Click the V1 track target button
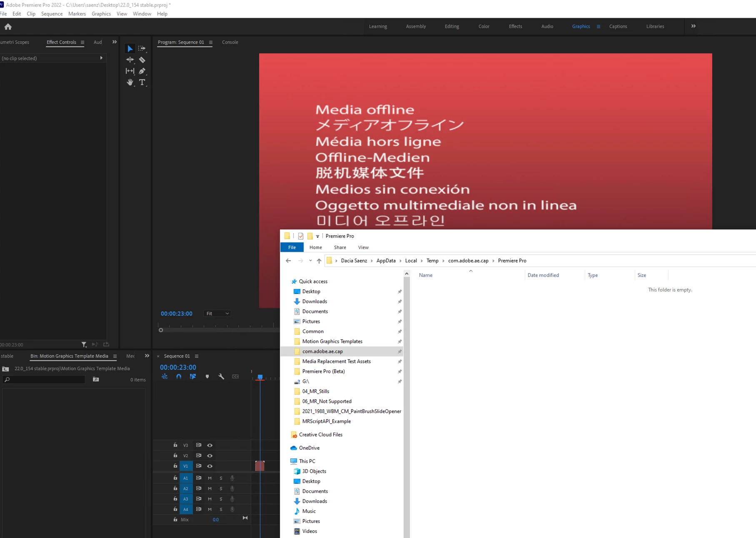Screen dimensions: 756x538 point(186,466)
